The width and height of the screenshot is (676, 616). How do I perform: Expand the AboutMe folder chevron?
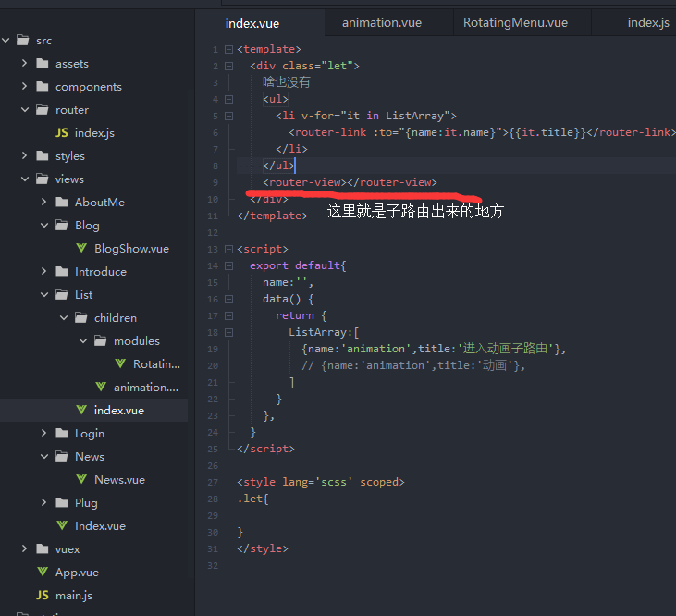click(x=44, y=203)
